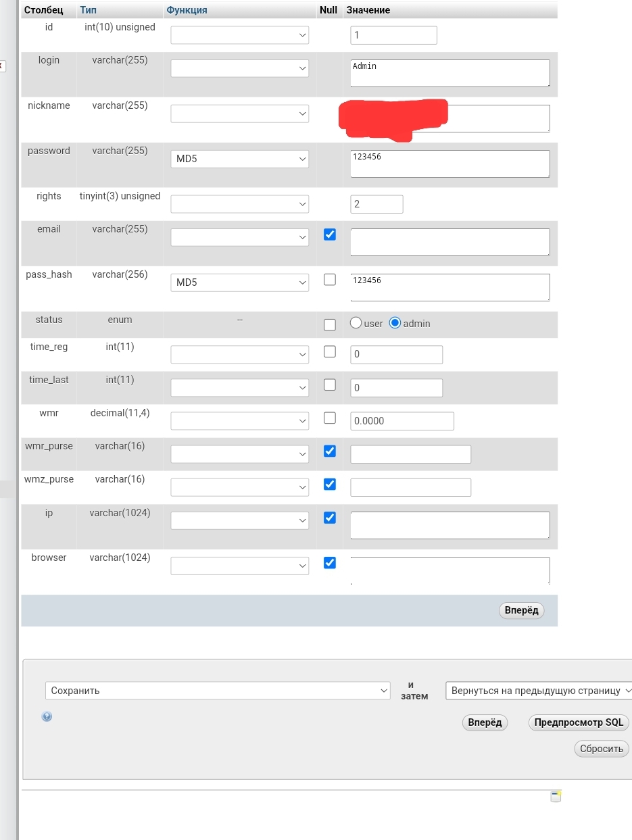Click the small note icon below the form
Viewport: 632px width, 840px height.
pos(556,796)
